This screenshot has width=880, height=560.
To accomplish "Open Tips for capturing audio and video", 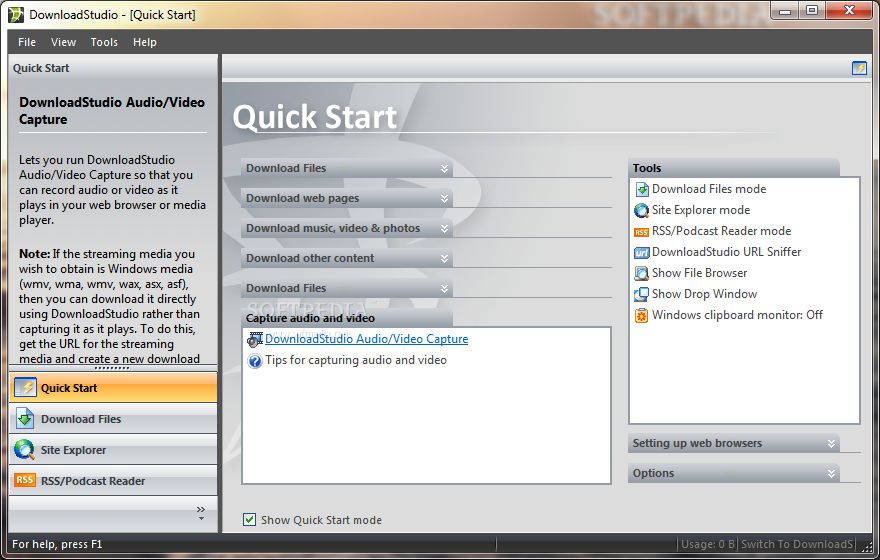I will (x=356, y=360).
